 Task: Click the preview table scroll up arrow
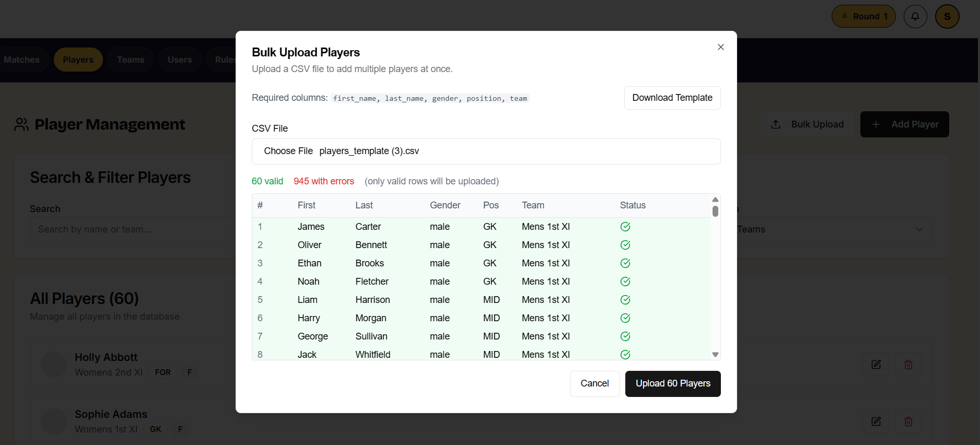coord(715,200)
